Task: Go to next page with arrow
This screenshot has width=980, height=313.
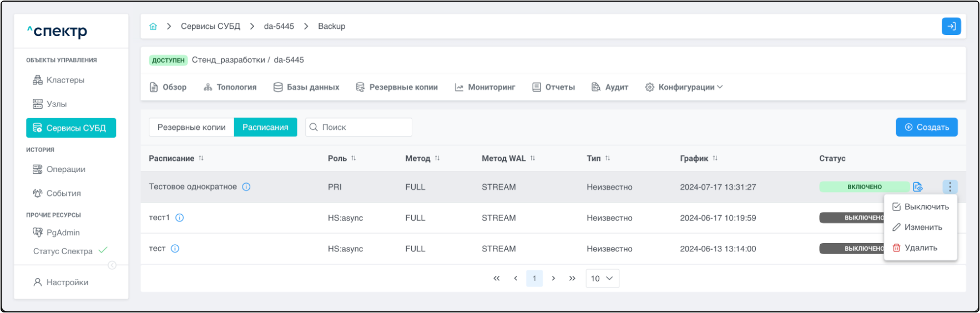Action: [553, 279]
